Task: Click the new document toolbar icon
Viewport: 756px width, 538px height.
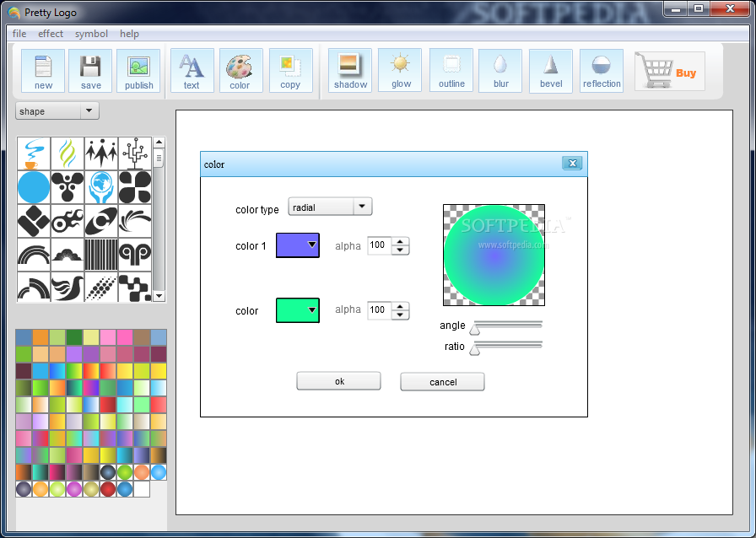Action: coord(43,71)
